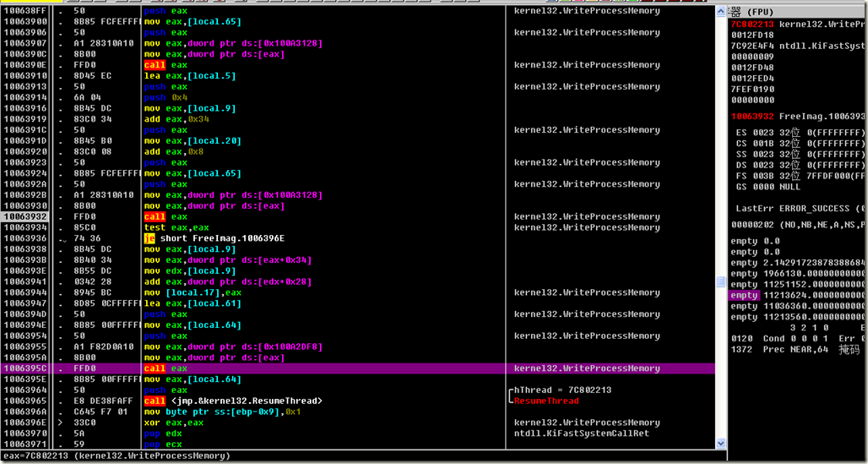
Task: Select the highlighted row at address 1006395C
Action: coord(358,368)
